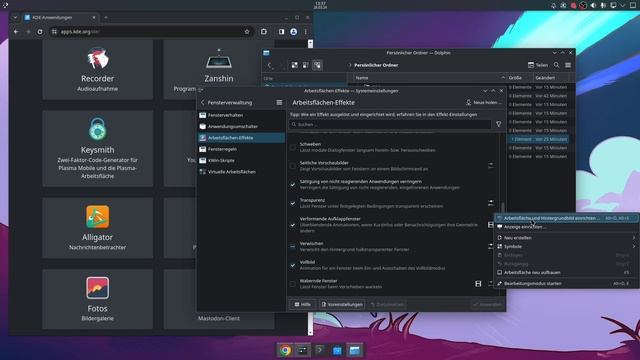The height and width of the screenshot is (360, 640).
Task: Click the Hilfe button
Action: click(302, 304)
